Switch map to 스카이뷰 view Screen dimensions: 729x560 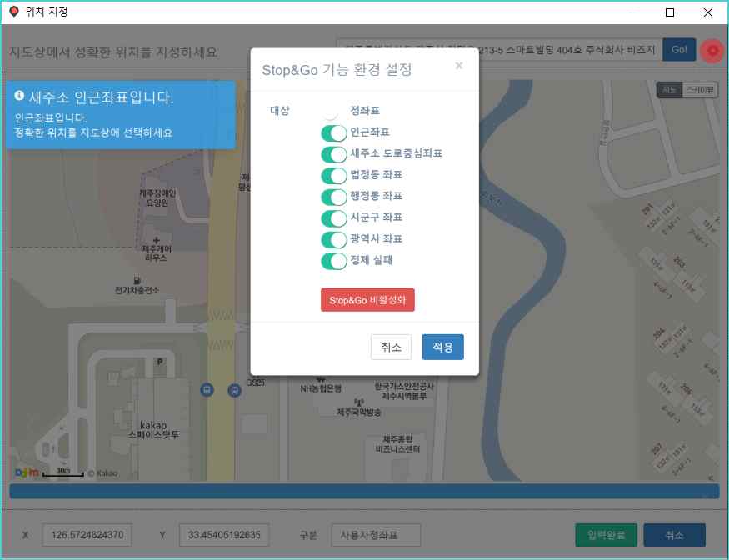tap(699, 90)
